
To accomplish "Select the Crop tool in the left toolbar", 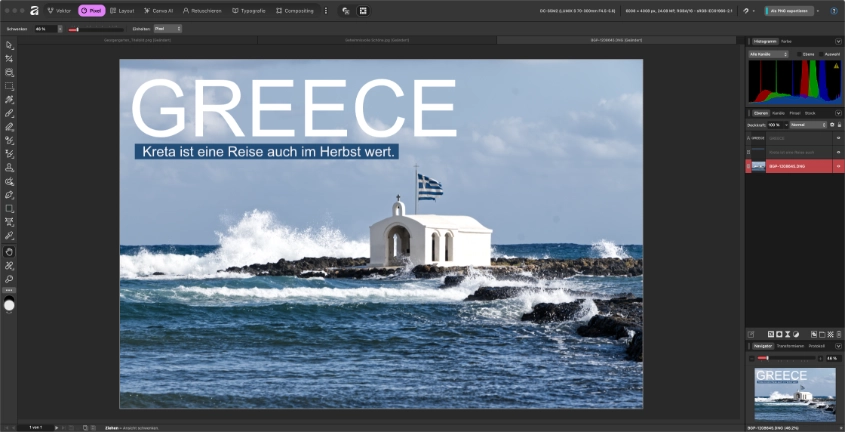I will pyautogui.click(x=9, y=59).
